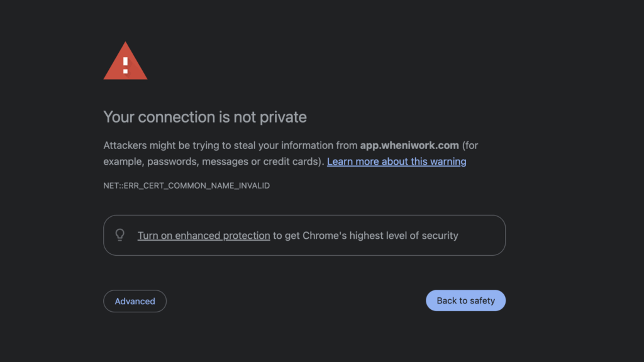Click the word private in the heading
Screen dimensions: 644x362
(x=283, y=117)
